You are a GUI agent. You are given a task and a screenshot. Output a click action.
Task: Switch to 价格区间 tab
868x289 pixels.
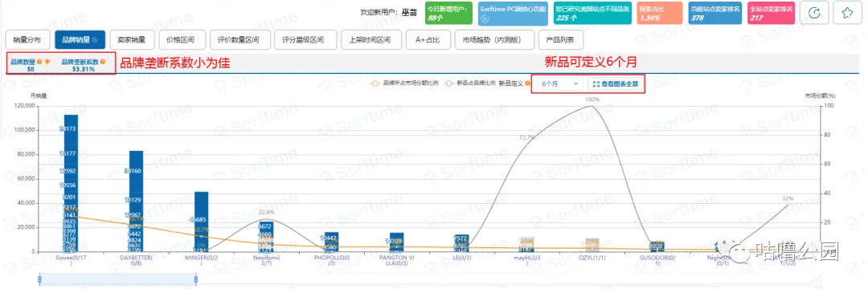182,40
